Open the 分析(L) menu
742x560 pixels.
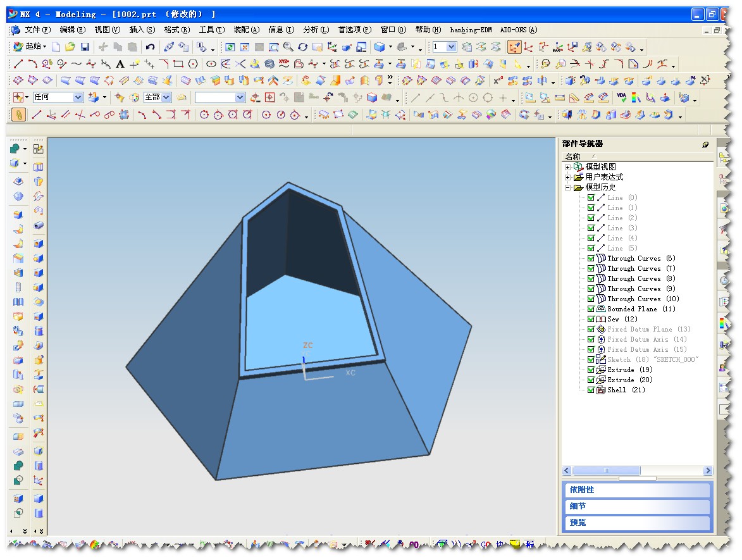(316, 30)
